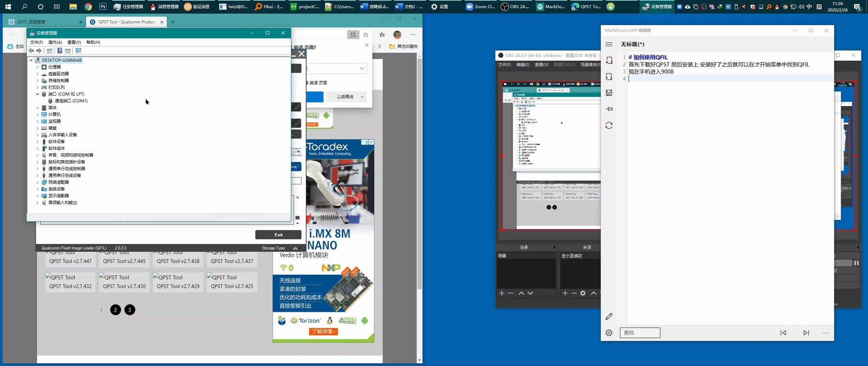Open Chrome from the taskbar

(88, 6)
